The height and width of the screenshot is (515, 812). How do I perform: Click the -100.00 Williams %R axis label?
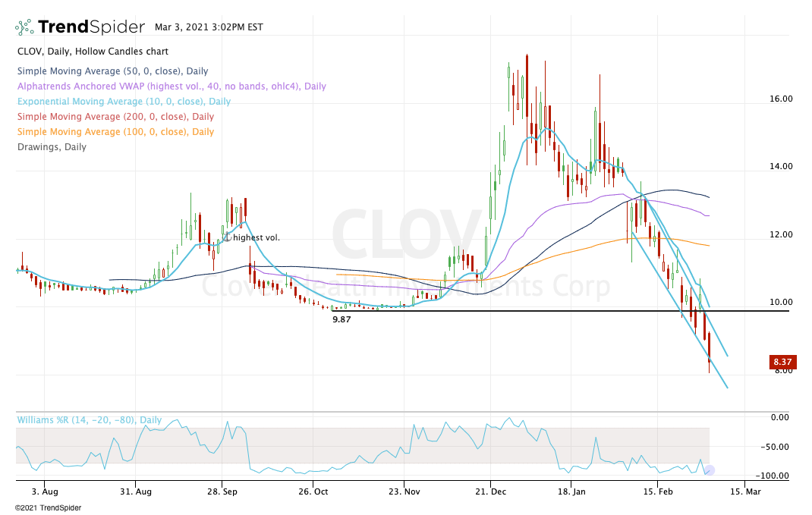click(x=772, y=476)
